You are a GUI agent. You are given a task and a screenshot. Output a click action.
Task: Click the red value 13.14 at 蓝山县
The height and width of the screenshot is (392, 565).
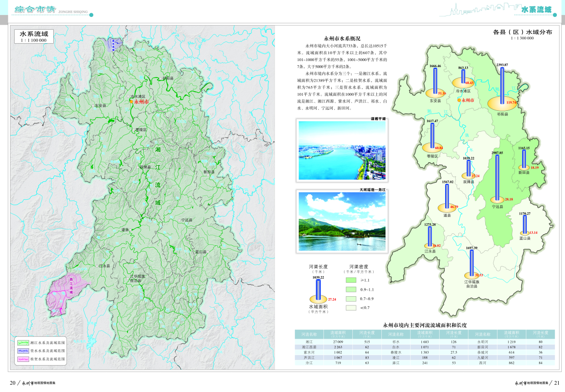[x=534, y=232]
